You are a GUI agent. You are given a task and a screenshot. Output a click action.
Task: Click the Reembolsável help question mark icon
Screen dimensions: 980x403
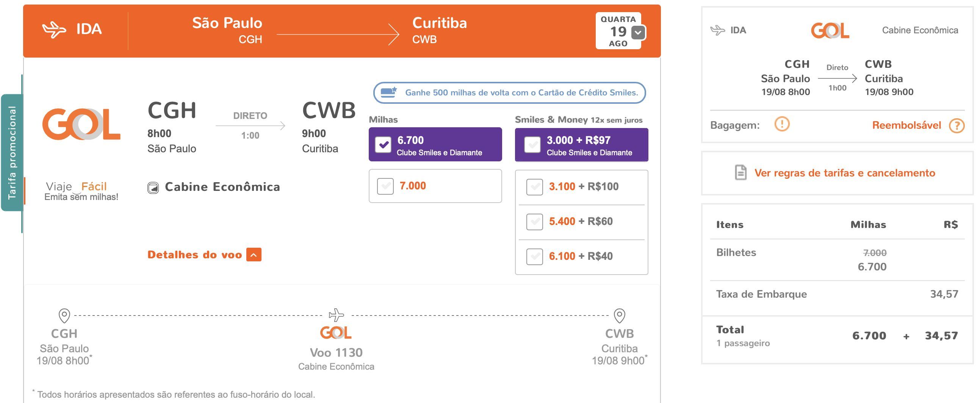point(957,125)
